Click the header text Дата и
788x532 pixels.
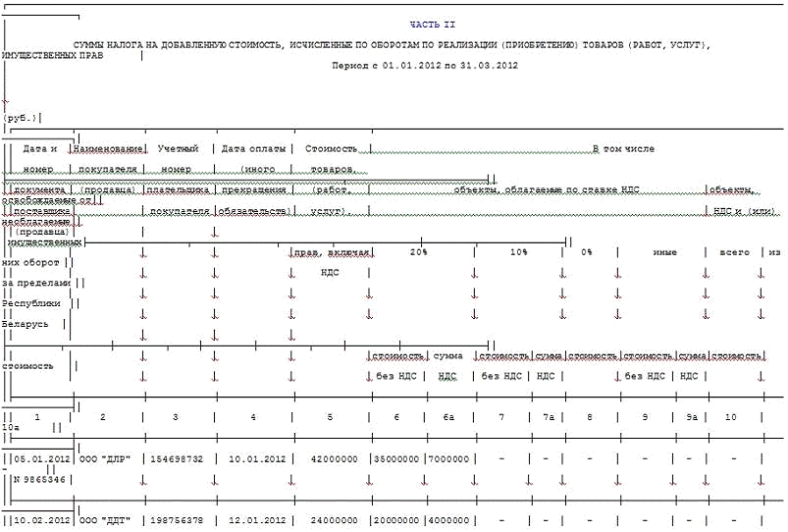pos(40,149)
